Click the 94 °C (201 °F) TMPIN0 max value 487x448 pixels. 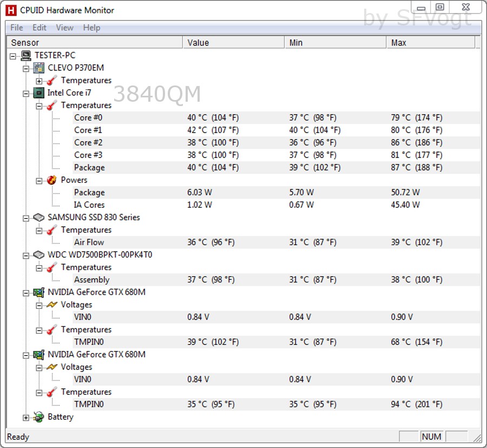(417, 404)
